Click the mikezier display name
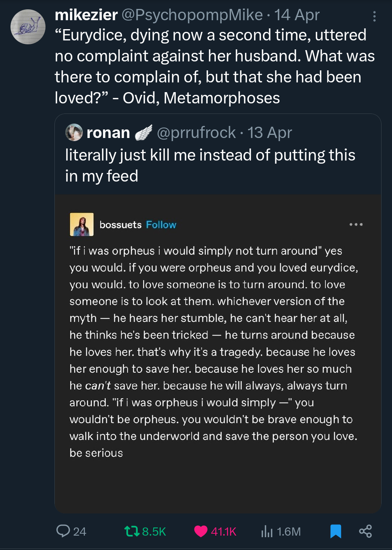Image resolution: width=392 pixels, height=550 pixels. (x=86, y=15)
